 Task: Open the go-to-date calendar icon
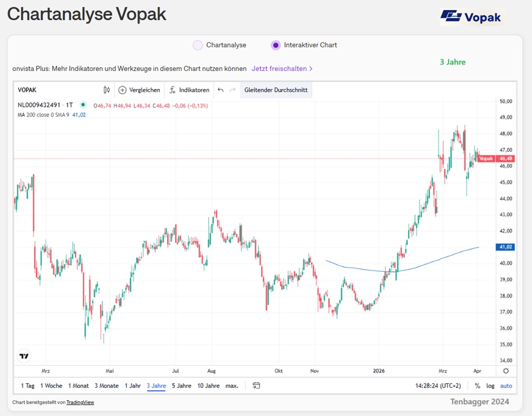257,386
